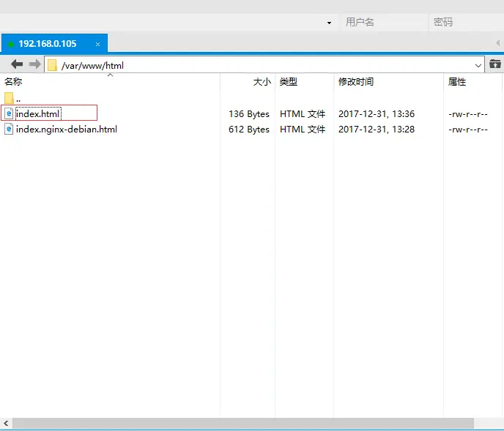The image size is (504, 431).
Task: Click the 2017-12-31, 13:36 modified time
Action: pos(377,113)
